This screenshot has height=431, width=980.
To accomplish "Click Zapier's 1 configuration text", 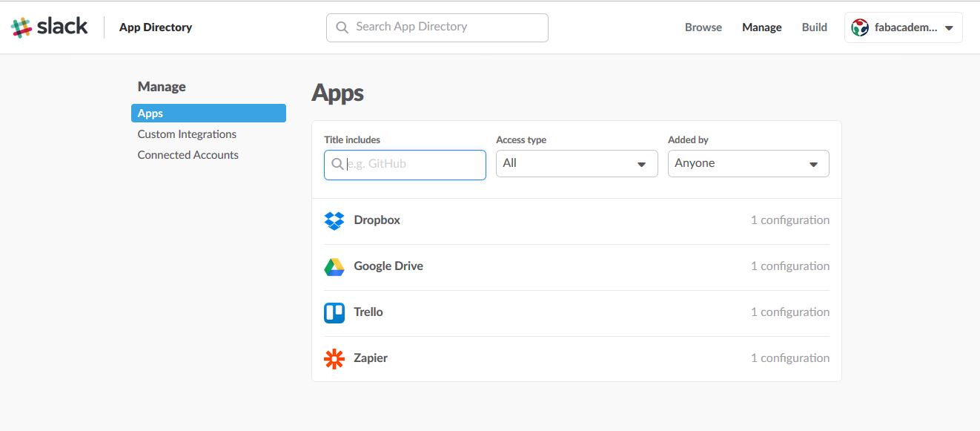I will [790, 358].
